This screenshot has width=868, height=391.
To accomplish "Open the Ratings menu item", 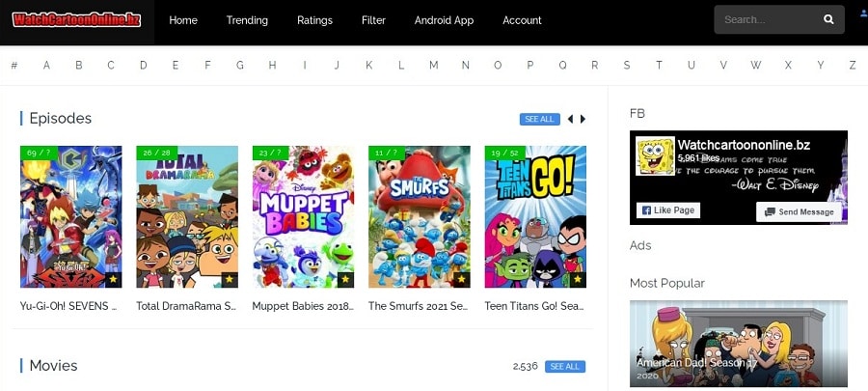I will (x=314, y=20).
